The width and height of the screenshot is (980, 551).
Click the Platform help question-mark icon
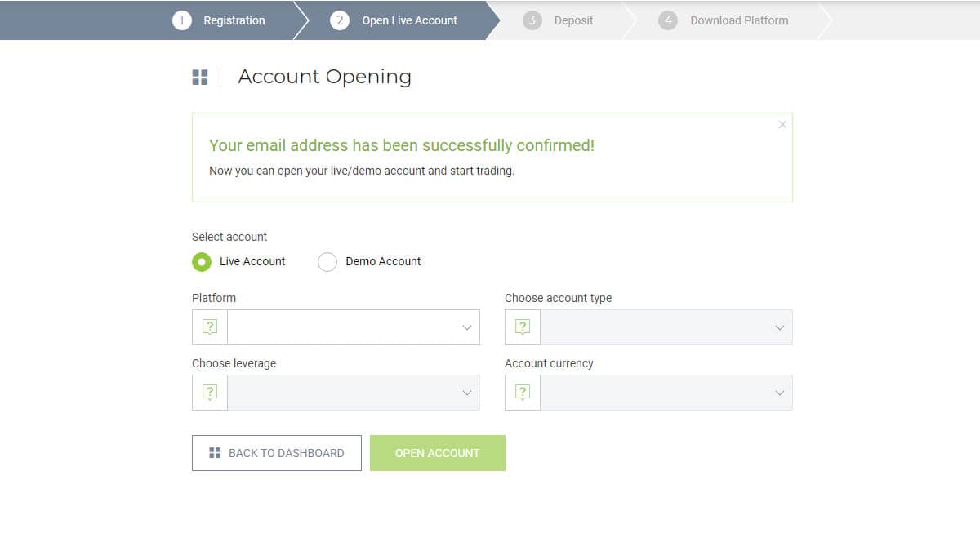click(x=210, y=327)
